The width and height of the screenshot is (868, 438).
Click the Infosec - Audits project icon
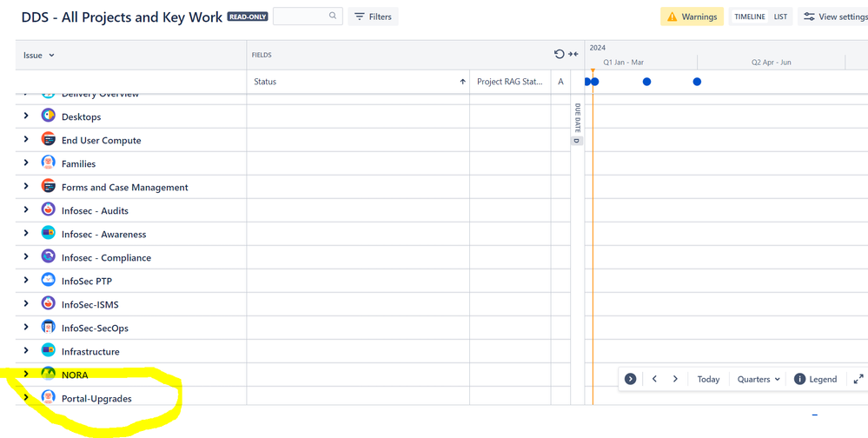[x=48, y=209]
